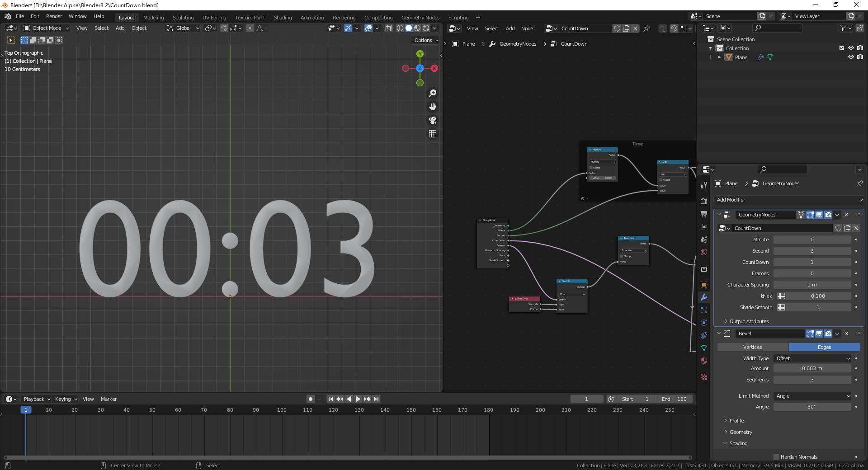Expand the Profile section of Bevel modifier
This screenshot has height=470, width=868.
(x=736, y=421)
